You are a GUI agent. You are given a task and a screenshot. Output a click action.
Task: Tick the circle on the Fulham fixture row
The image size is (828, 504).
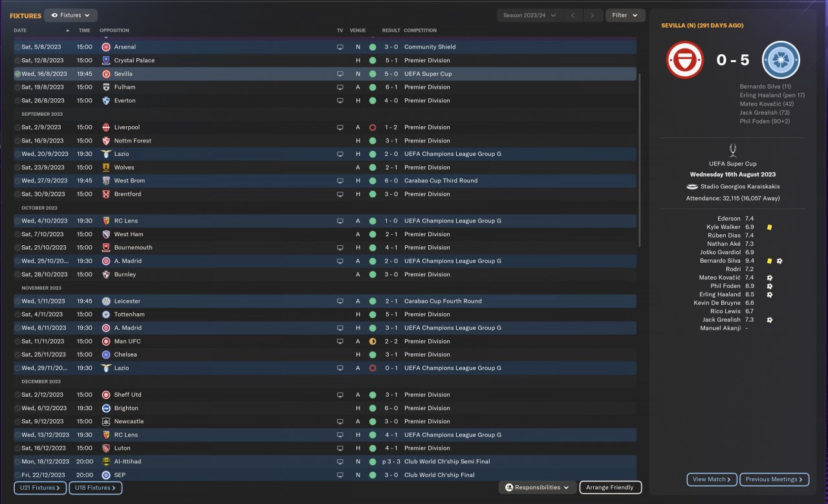(x=17, y=87)
